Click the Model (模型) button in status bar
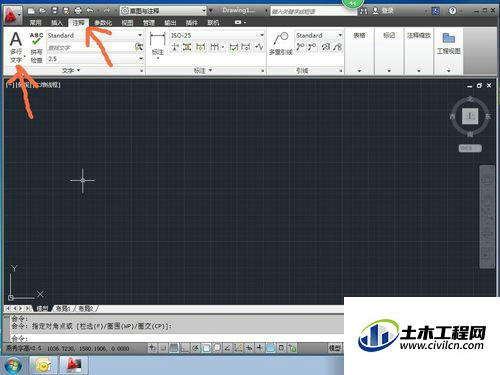Image resolution: width=500 pixels, height=375 pixels. click(335, 348)
